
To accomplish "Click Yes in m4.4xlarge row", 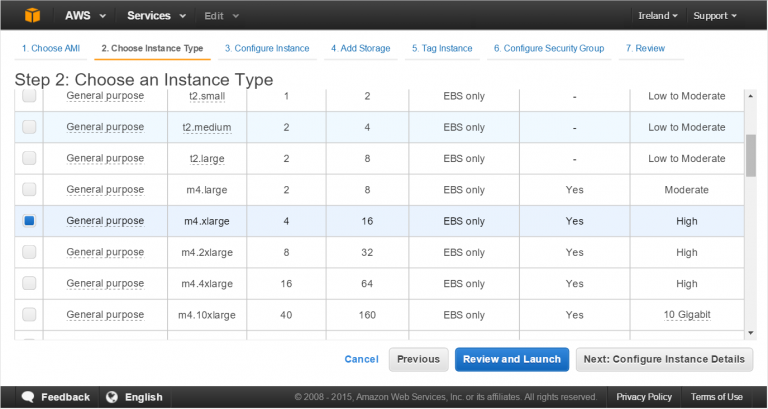I will (574, 284).
